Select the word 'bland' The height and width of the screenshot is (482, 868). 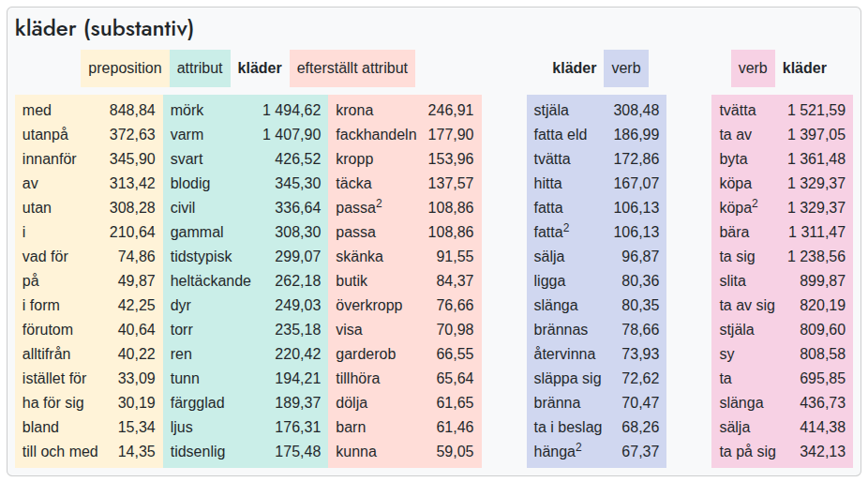click(40, 428)
